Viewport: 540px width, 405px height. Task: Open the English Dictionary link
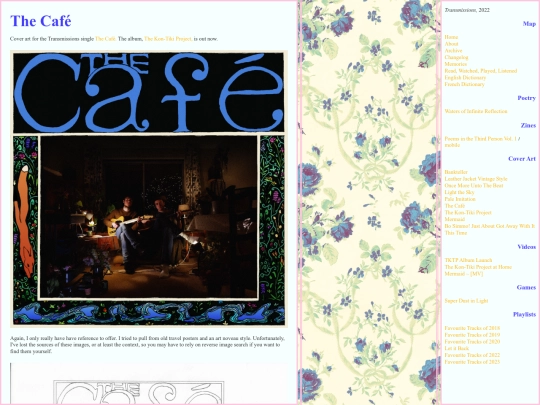pyautogui.click(x=465, y=77)
